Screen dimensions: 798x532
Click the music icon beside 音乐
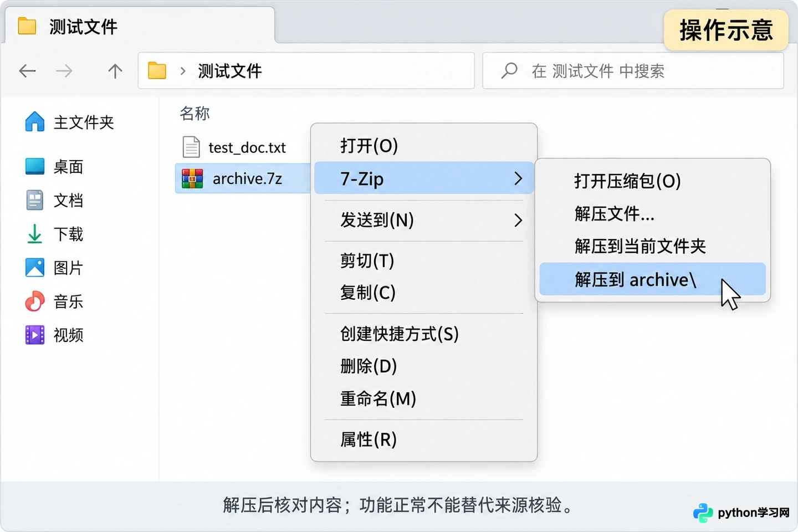(35, 301)
